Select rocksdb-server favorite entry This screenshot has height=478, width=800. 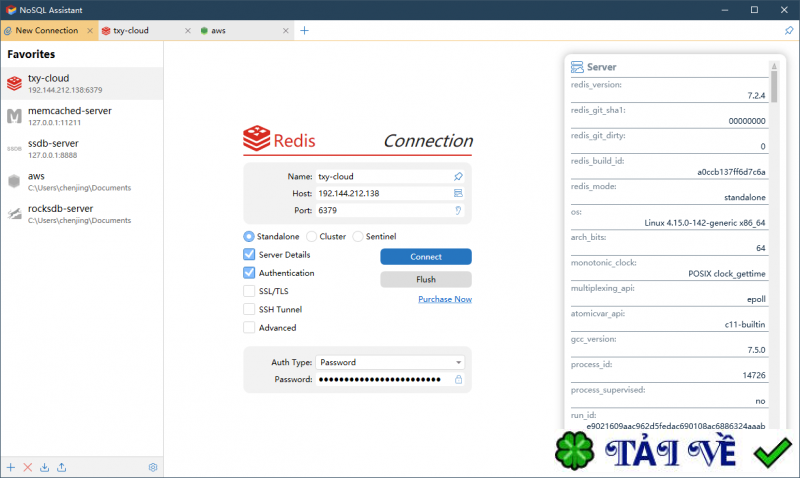coord(82,214)
